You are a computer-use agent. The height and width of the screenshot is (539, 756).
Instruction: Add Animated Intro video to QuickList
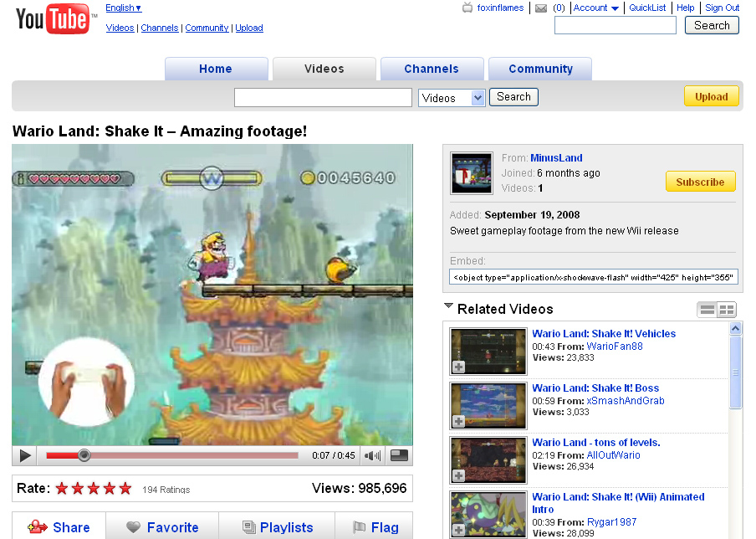[x=458, y=530]
